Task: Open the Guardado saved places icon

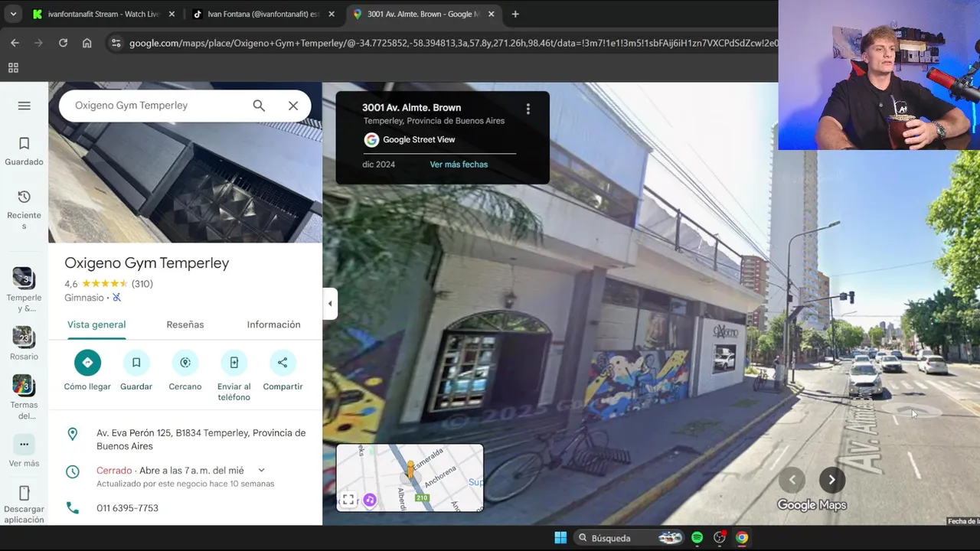Action: click(24, 144)
